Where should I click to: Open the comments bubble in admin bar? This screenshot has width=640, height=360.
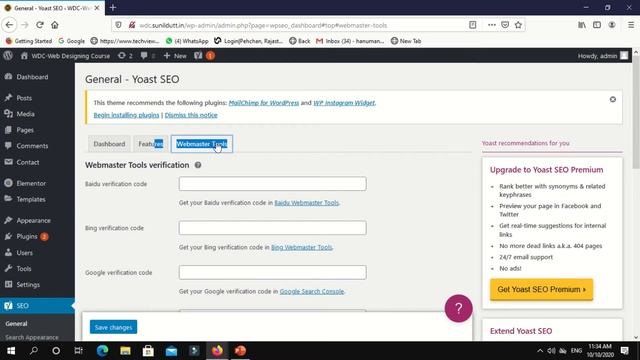coord(148,56)
